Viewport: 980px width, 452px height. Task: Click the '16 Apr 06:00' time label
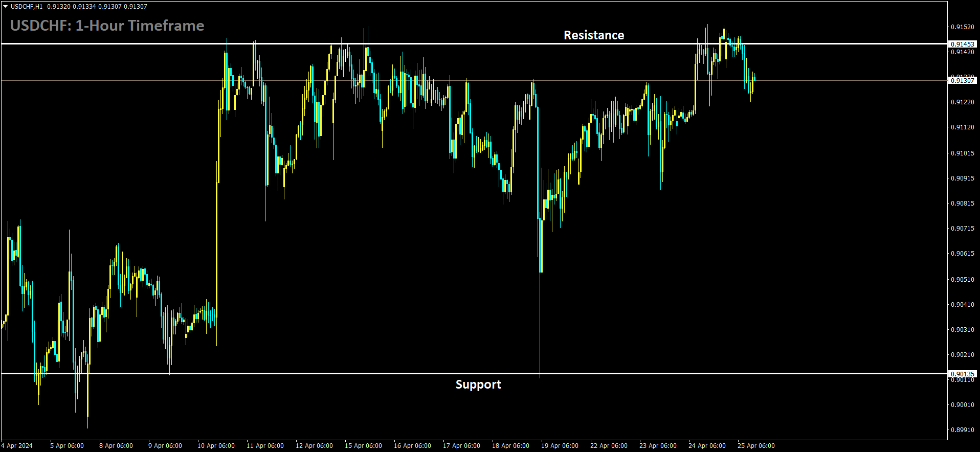(412, 446)
